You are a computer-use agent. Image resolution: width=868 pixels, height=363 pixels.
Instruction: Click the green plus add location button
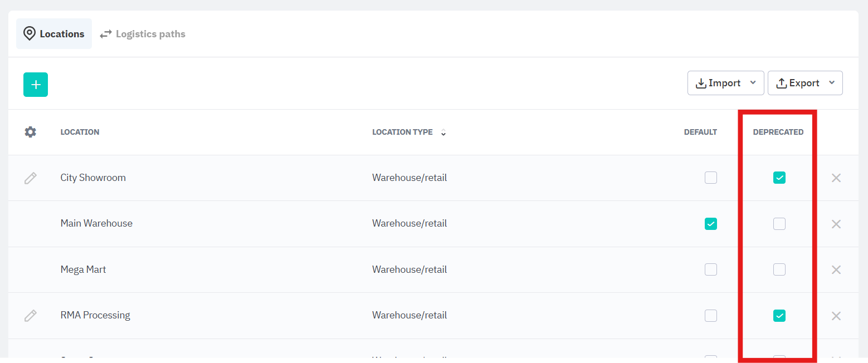36,85
